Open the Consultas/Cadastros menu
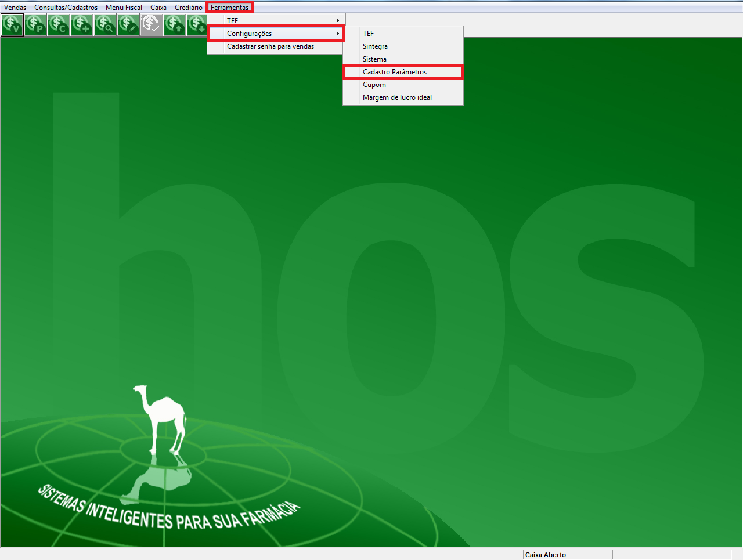This screenshot has height=560, width=743. [x=66, y=8]
